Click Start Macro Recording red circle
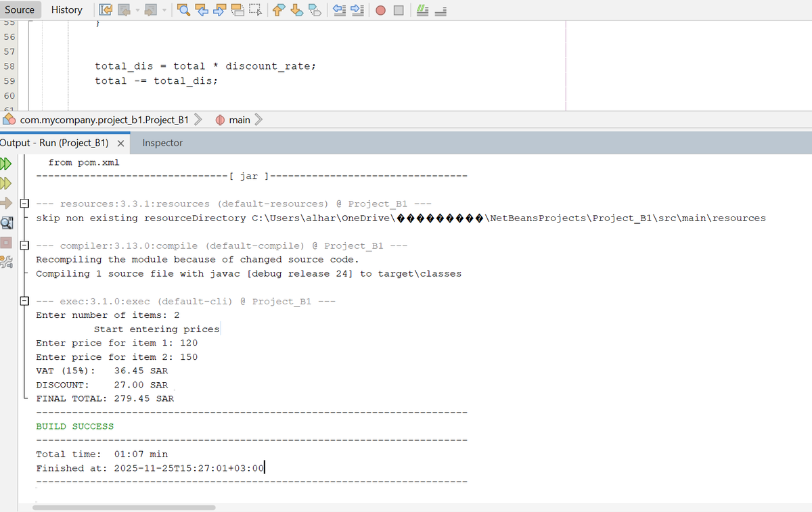 point(381,11)
